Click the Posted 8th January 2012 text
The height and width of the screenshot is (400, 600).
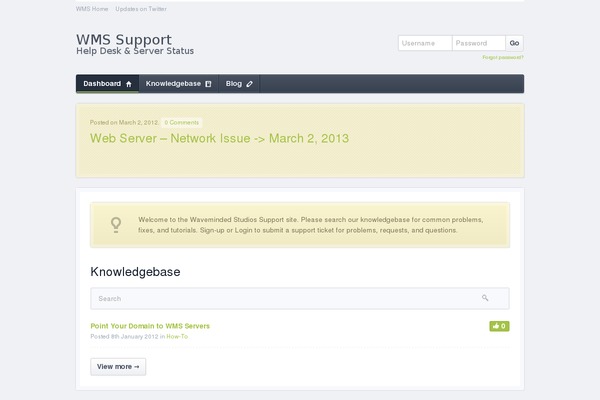point(124,336)
